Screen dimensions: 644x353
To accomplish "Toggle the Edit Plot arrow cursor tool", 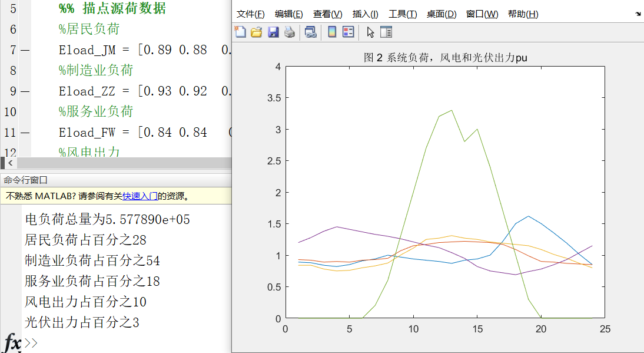I will click(370, 32).
